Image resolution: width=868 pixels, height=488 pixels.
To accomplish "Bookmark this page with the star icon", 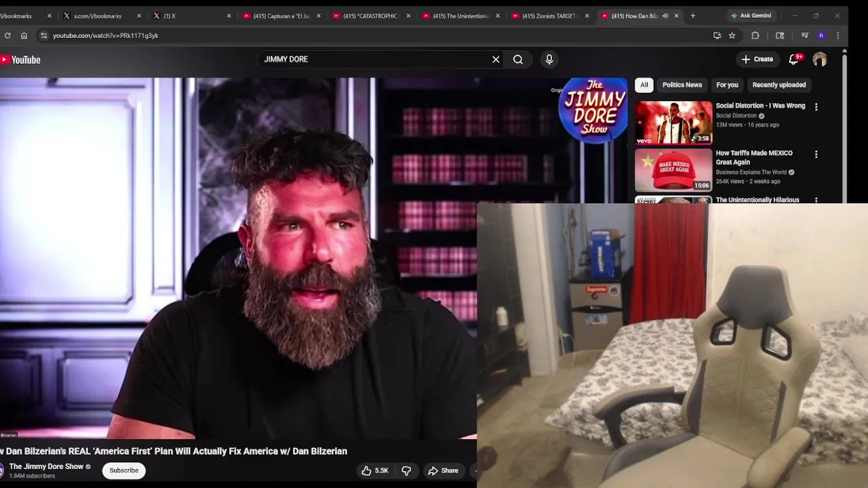I will 732,35.
